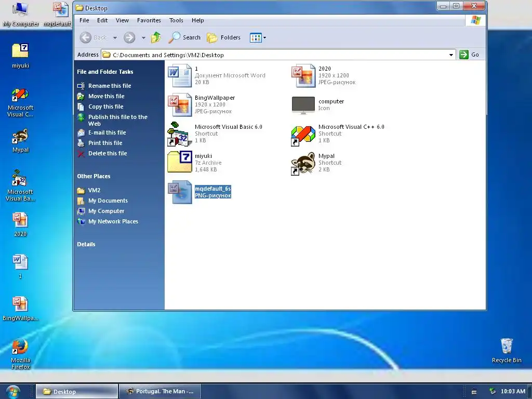Toggle the Folders pane
The image size is (532, 399).
tap(223, 37)
